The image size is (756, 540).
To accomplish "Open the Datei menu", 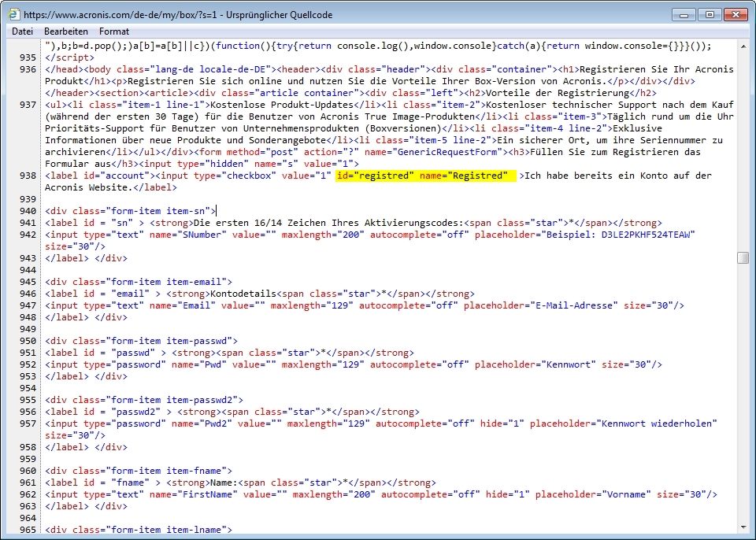I will pyautogui.click(x=22, y=31).
